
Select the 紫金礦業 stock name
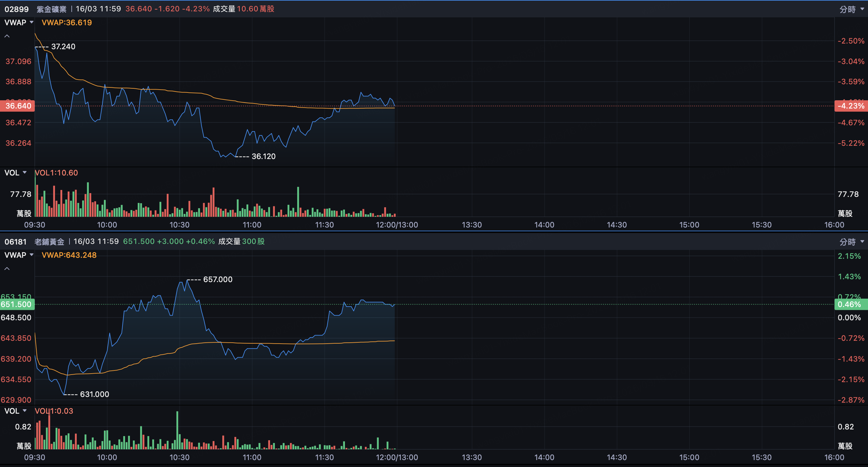pyautogui.click(x=51, y=9)
